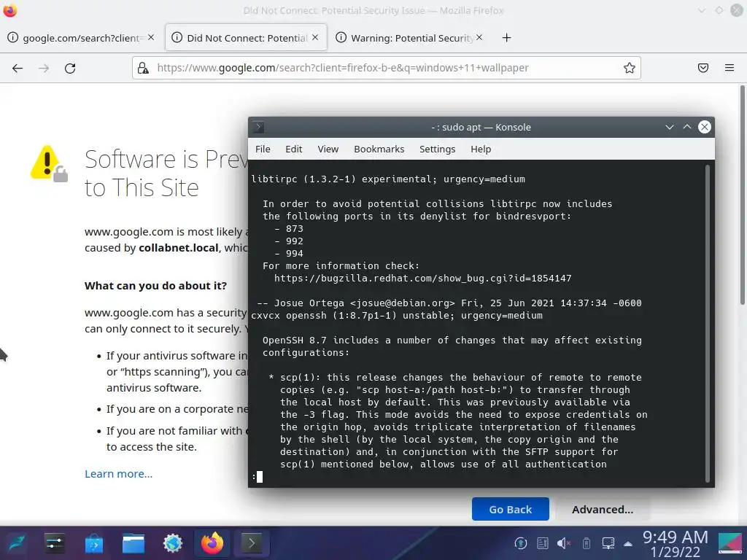The height and width of the screenshot is (560, 747).
Task: Open the gear globe app in taskbar
Action: click(173, 542)
